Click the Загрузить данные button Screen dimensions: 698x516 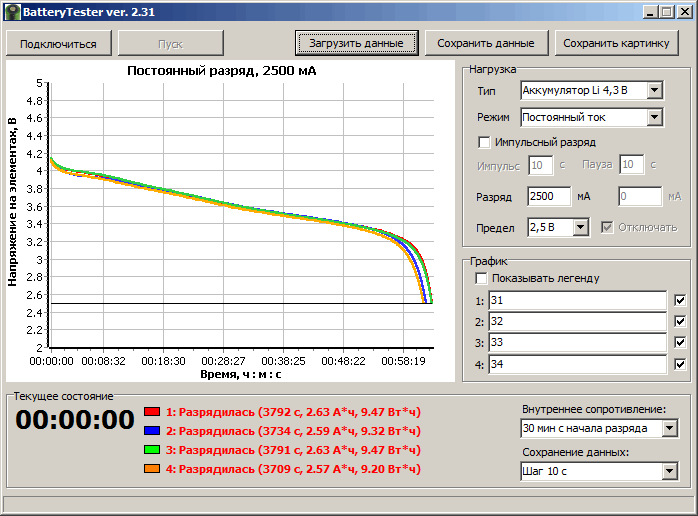(x=356, y=43)
